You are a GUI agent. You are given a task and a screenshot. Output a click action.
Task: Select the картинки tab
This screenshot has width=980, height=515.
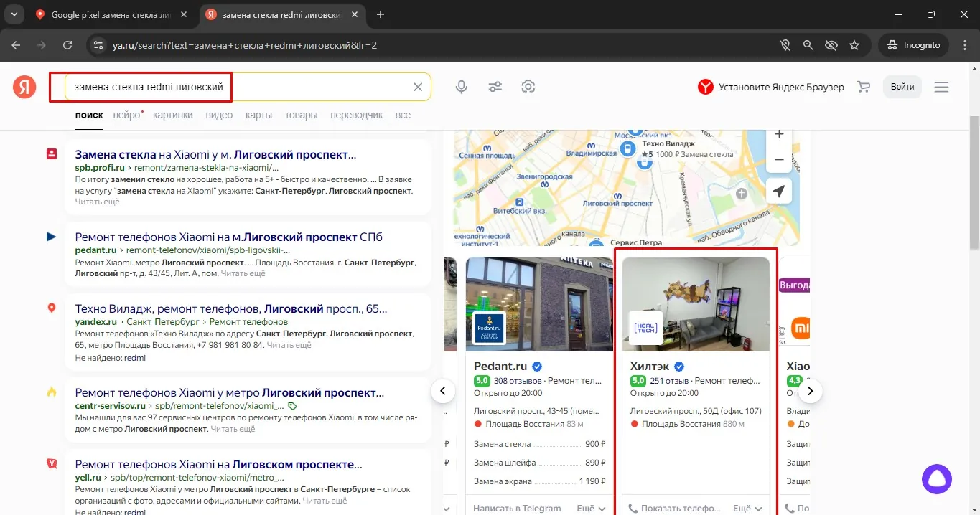coord(173,115)
